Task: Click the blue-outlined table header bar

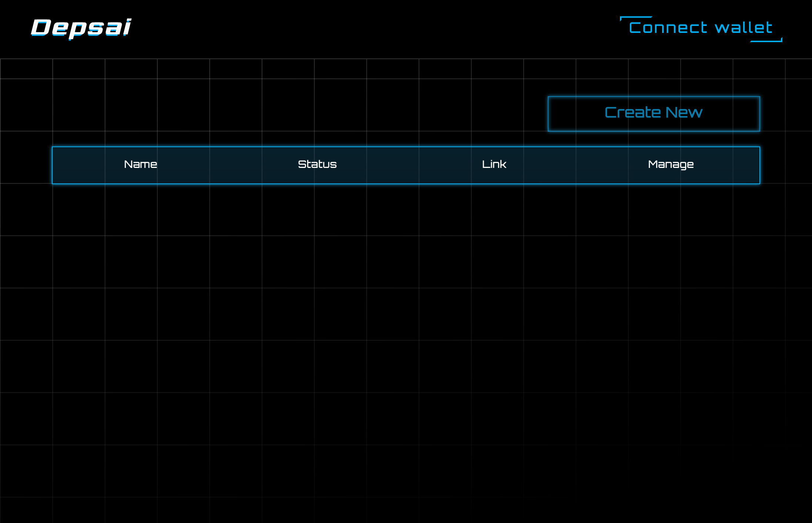Action: 406,165
